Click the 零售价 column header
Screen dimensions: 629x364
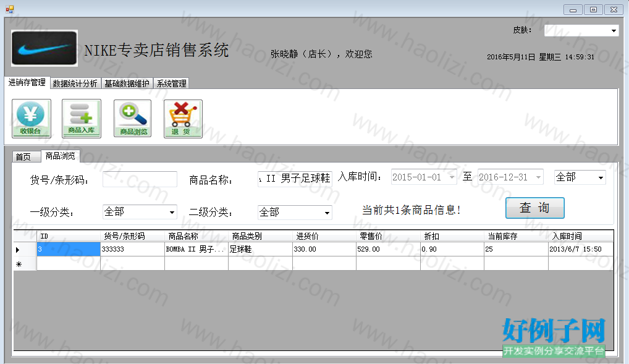click(388, 236)
